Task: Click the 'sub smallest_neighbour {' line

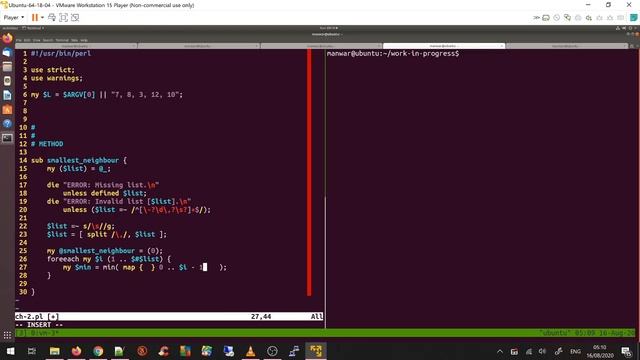Action: [x=79, y=160]
